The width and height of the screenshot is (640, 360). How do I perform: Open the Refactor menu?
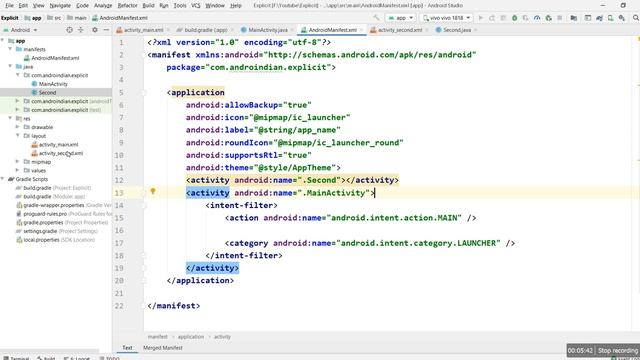tap(127, 5)
